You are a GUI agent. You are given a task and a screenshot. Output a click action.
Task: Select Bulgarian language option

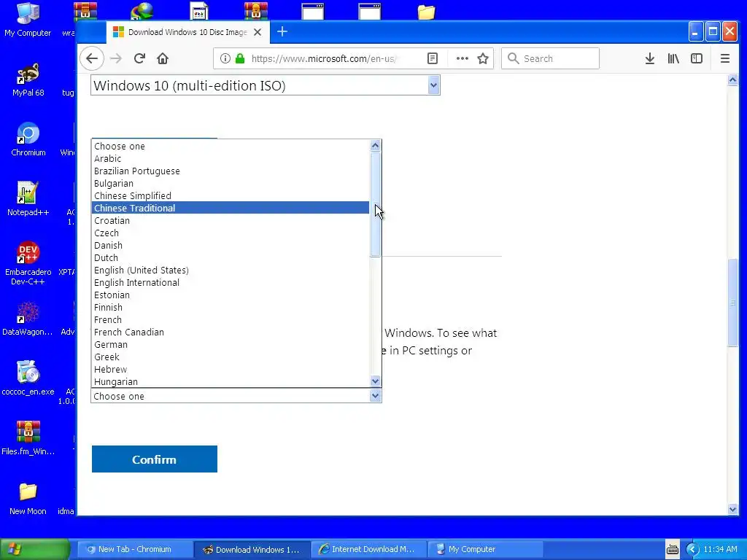230,183
